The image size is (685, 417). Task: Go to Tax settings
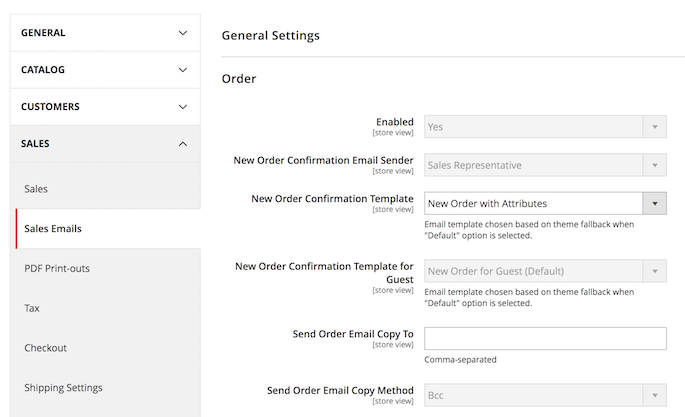[x=32, y=308]
